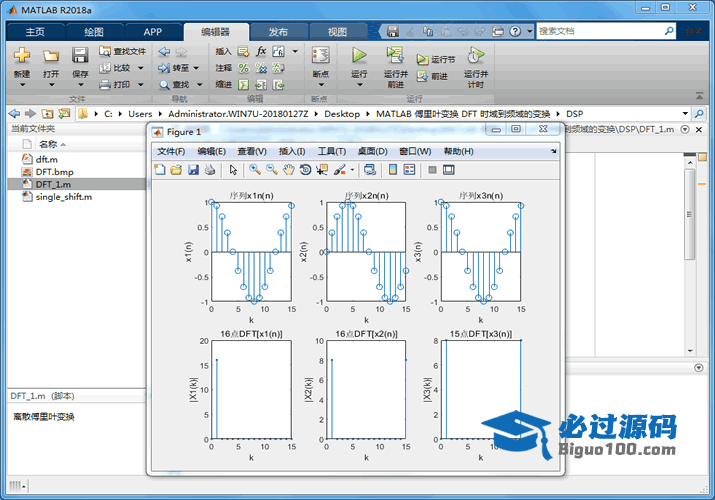Toggle the edit plot arrow tool

pyautogui.click(x=233, y=170)
